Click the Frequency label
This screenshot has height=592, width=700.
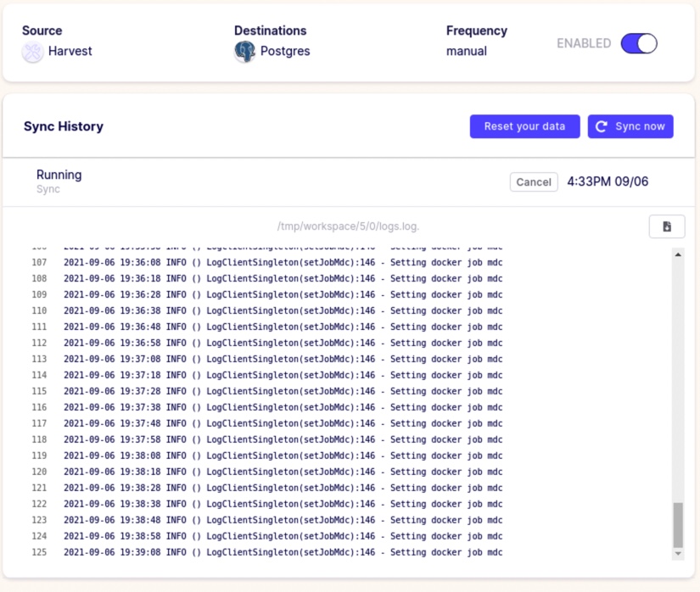(x=477, y=31)
